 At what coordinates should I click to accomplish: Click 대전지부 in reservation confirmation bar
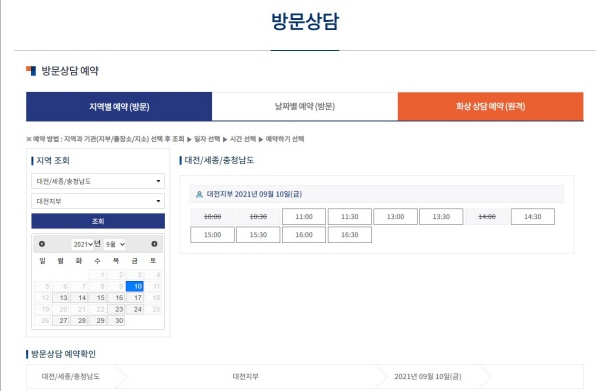(x=246, y=376)
